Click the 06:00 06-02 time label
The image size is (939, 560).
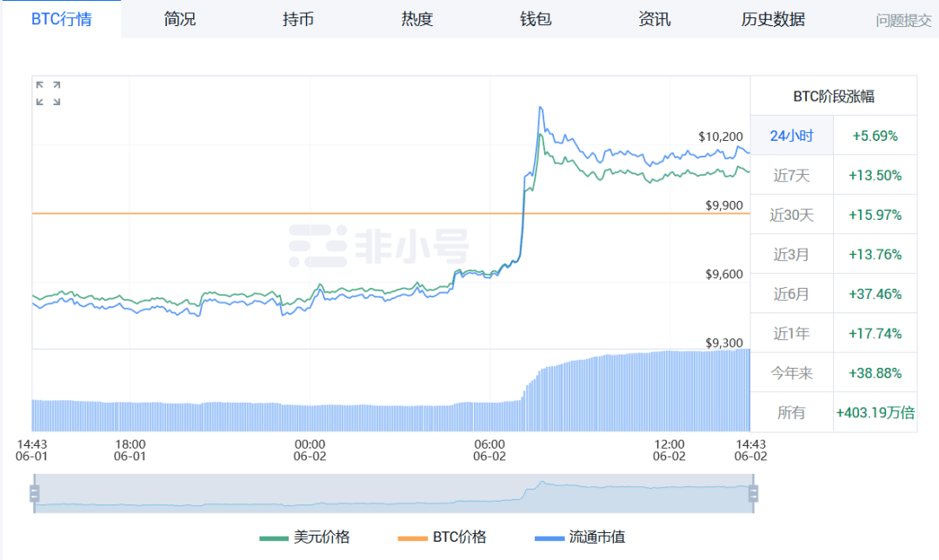click(x=489, y=450)
